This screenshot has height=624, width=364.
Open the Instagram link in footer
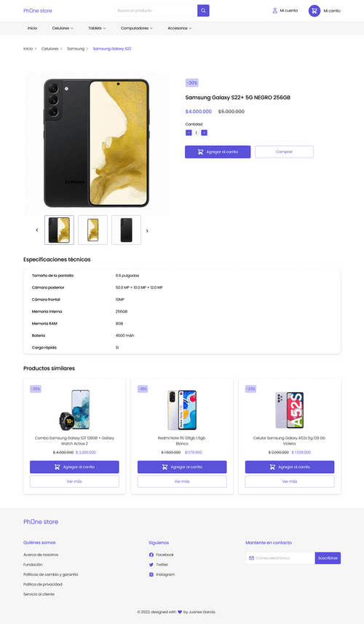coord(162,574)
